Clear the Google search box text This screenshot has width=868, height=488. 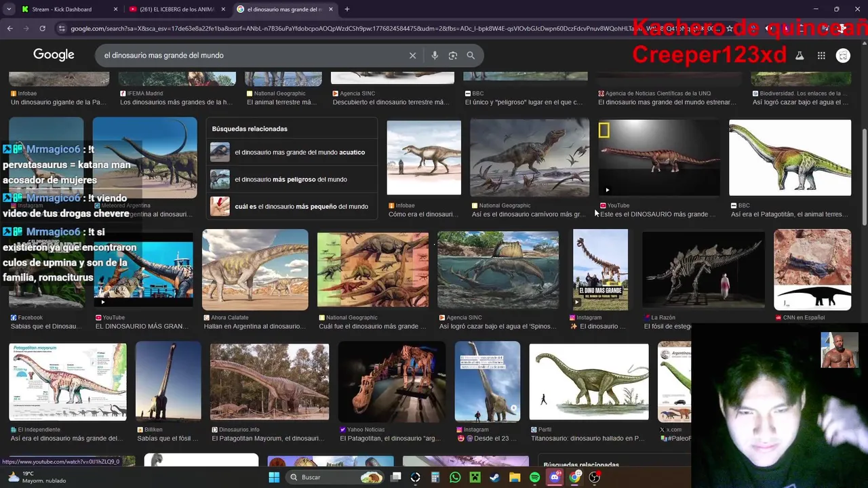tap(412, 56)
